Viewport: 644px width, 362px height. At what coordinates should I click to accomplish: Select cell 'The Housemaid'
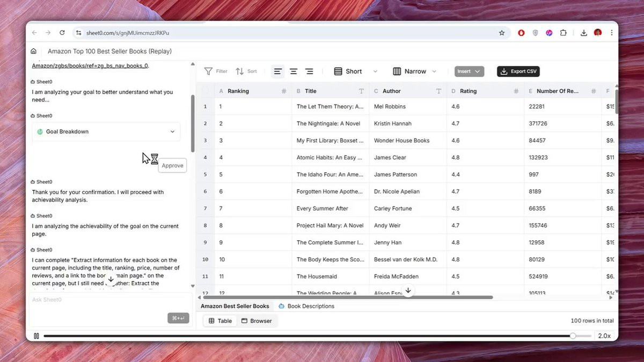(331, 277)
